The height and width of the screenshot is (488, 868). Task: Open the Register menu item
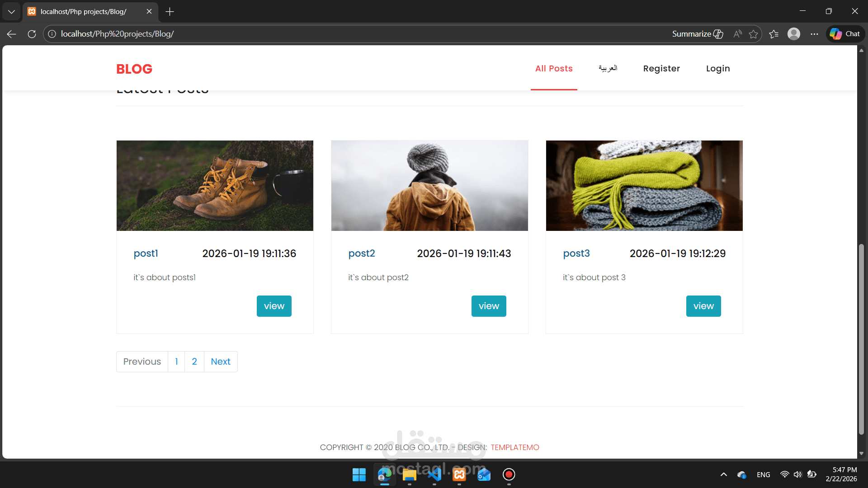click(661, 68)
